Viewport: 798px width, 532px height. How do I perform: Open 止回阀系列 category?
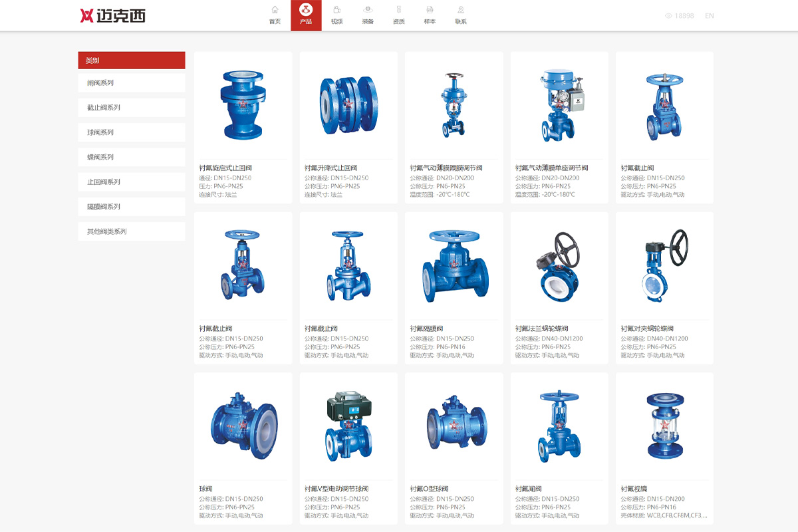coord(132,182)
